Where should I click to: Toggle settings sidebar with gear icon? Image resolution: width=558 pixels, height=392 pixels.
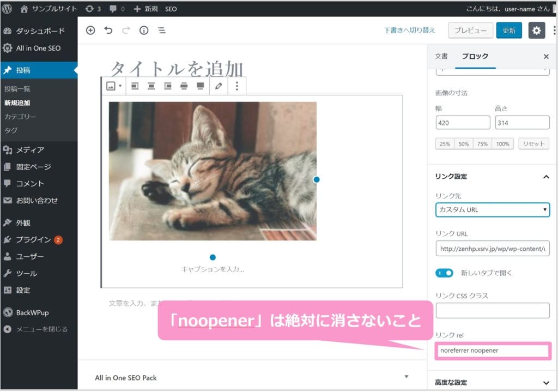click(x=537, y=31)
